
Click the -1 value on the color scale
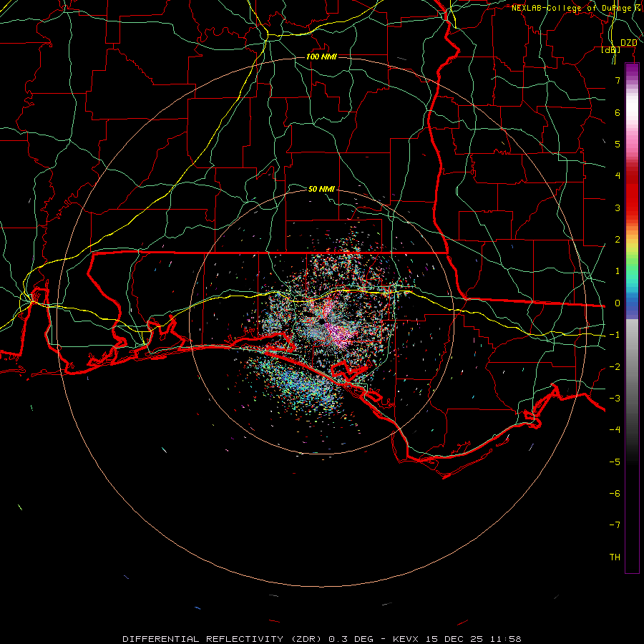coord(615,335)
